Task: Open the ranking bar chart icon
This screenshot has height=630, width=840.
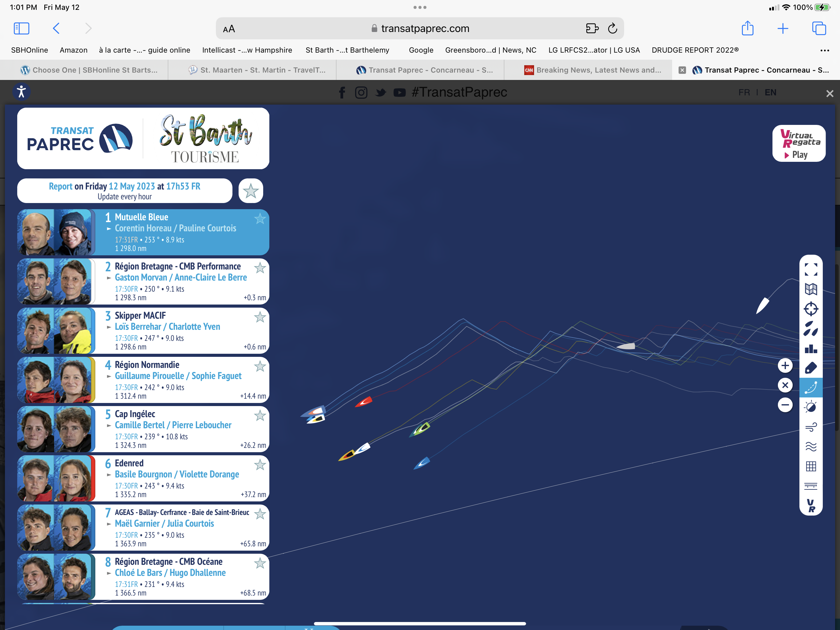Action: click(x=811, y=349)
